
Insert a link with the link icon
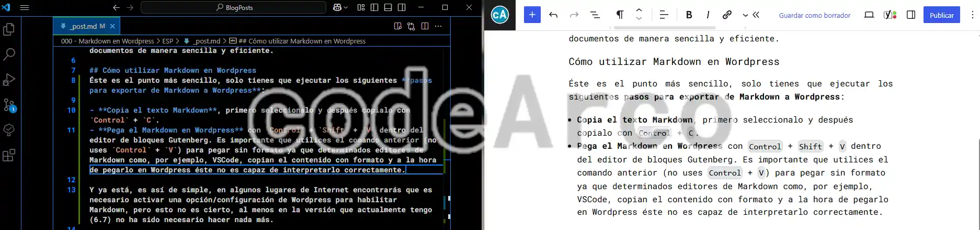727,15
